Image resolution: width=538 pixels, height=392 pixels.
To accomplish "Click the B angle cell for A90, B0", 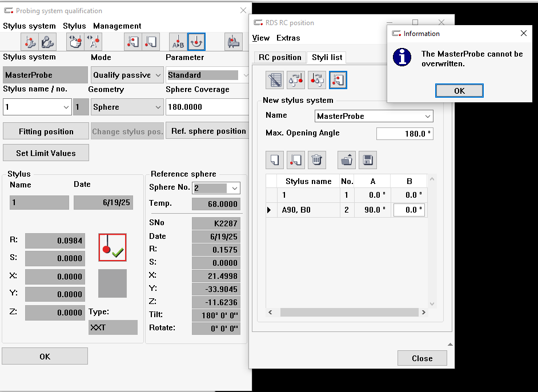I will click(409, 210).
